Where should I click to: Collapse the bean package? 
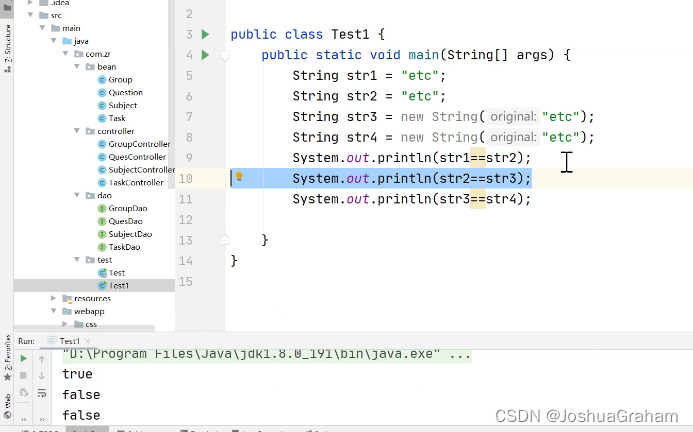coord(77,66)
